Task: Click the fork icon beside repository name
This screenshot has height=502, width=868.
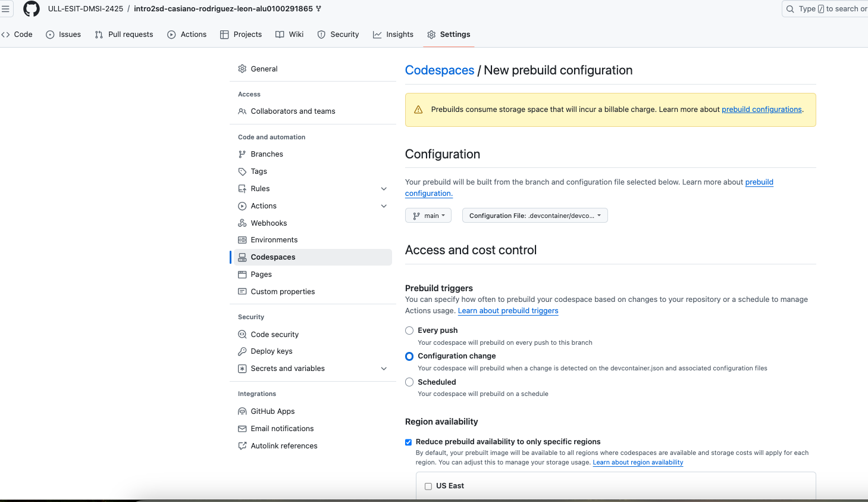Action: 318,9
